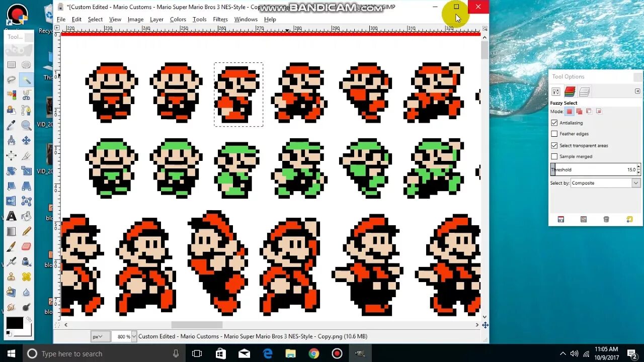Screen dimensions: 644x362
Task: Select the Measure compass tool
Action: [x=11, y=140]
